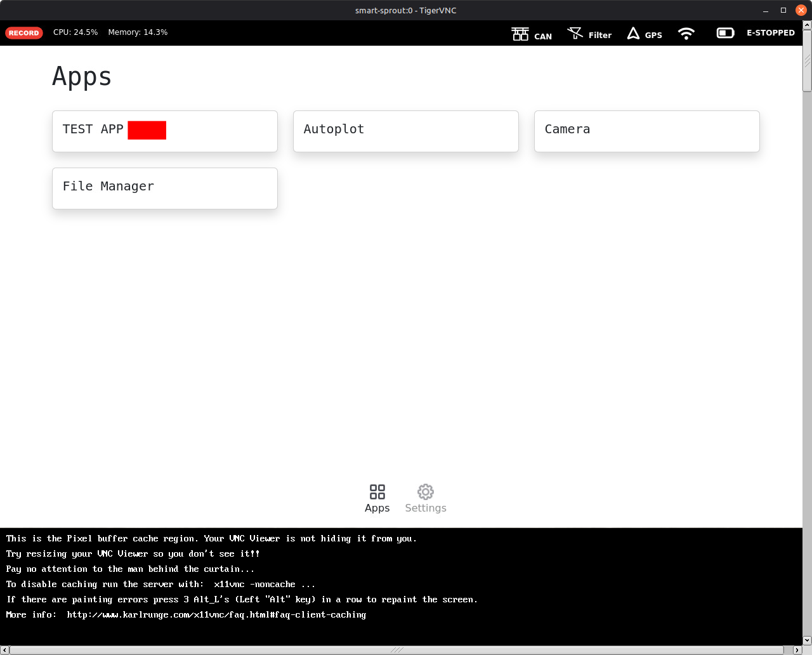This screenshot has height=655, width=812.
Task: Click the battery level icon
Action: tap(725, 33)
